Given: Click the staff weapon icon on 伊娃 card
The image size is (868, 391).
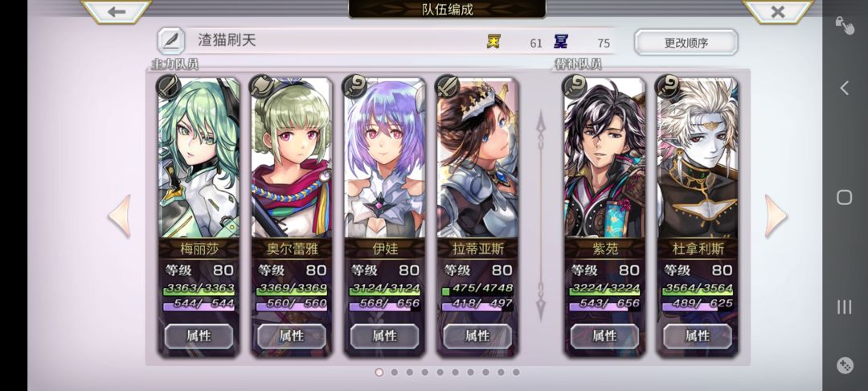Looking at the screenshot, I should coord(354,86).
